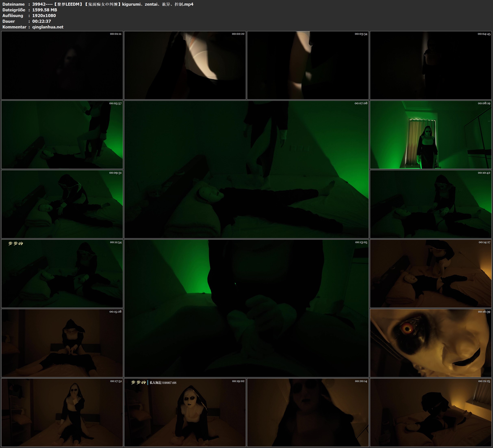Select the thumbnail at 00:17:51

62,412
